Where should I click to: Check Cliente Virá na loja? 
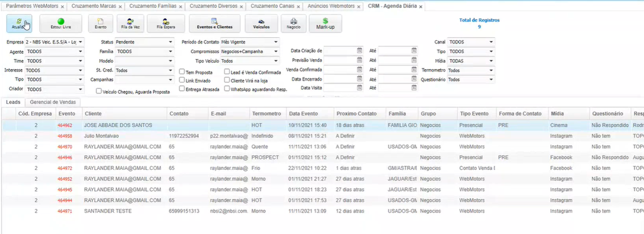(227, 80)
